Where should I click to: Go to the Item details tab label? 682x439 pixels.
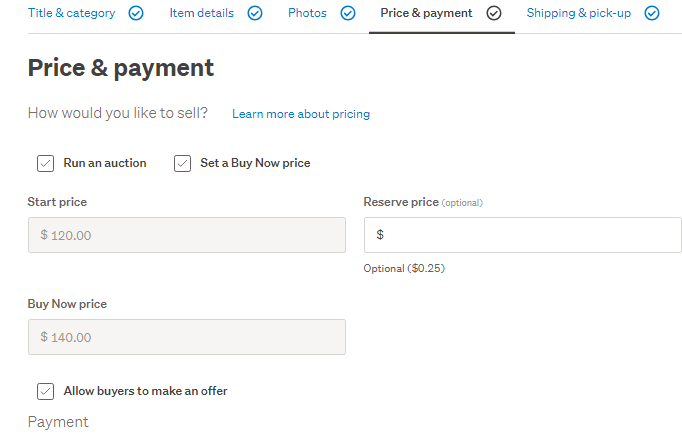[x=201, y=14]
